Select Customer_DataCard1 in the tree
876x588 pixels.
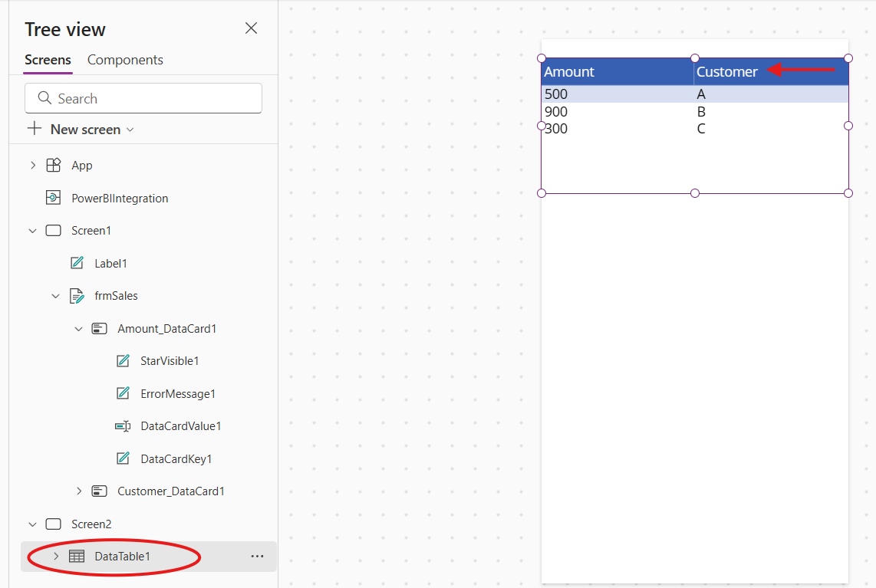(171, 491)
